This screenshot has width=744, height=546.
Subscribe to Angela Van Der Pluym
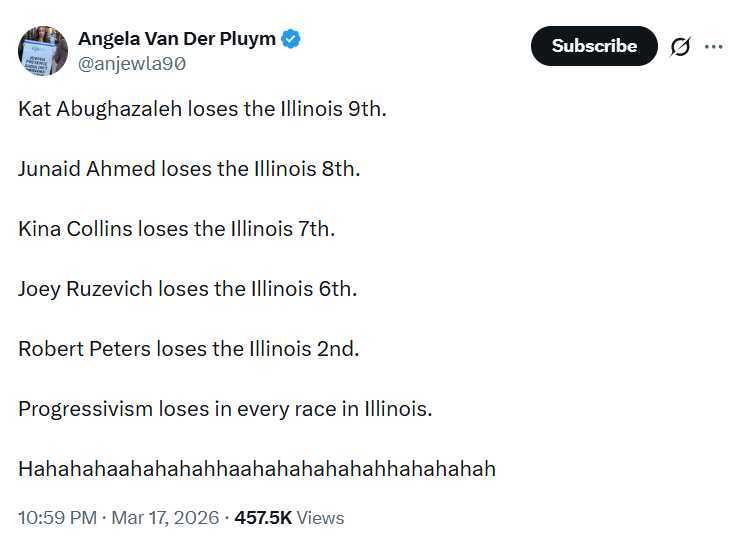594,46
